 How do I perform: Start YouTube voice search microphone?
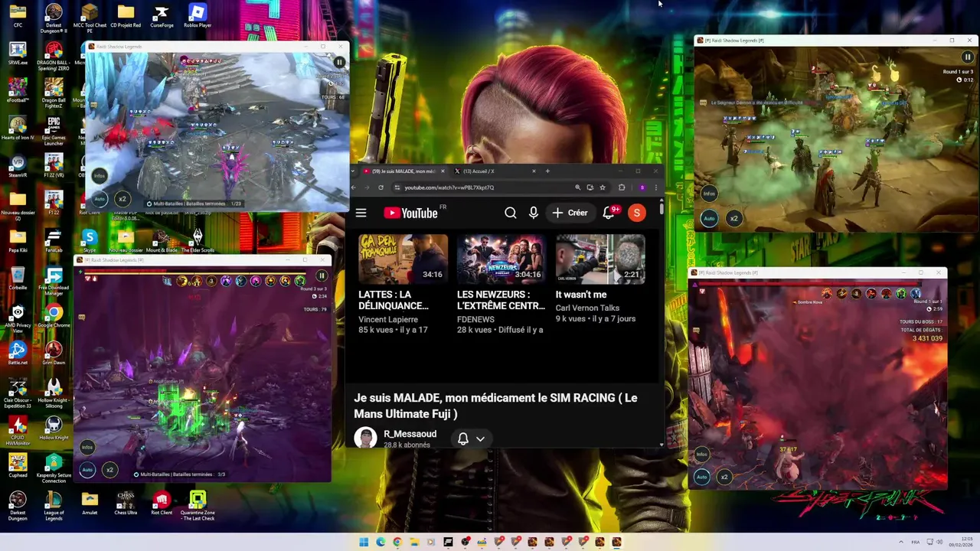point(534,213)
